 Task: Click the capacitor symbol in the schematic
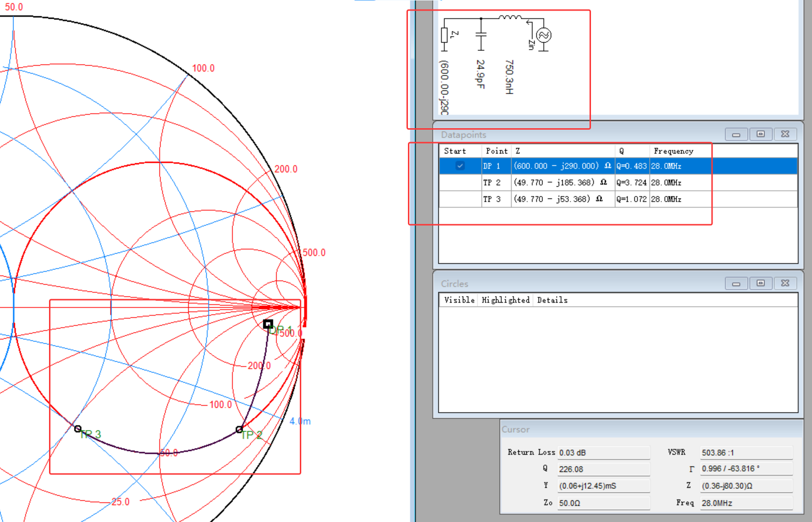(x=480, y=35)
